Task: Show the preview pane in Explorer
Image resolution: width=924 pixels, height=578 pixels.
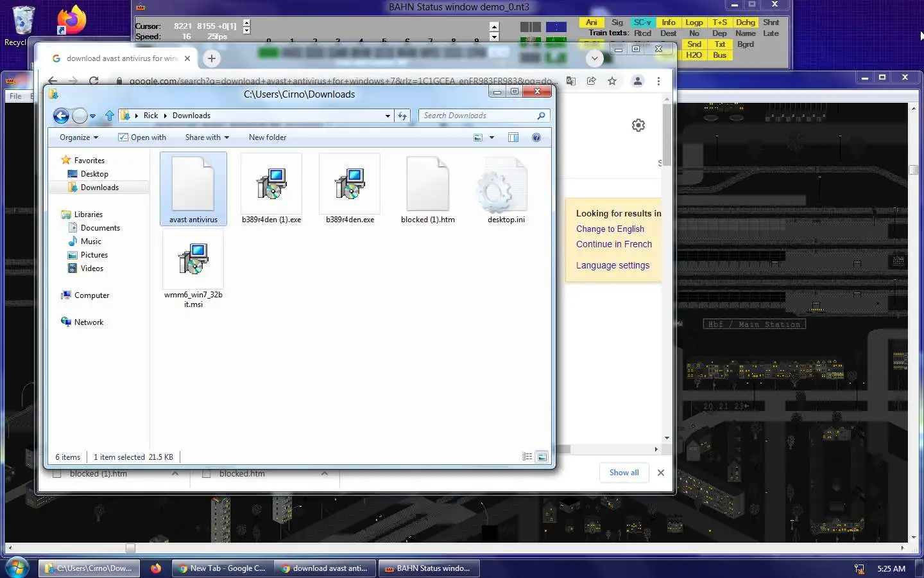Action: [513, 137]
